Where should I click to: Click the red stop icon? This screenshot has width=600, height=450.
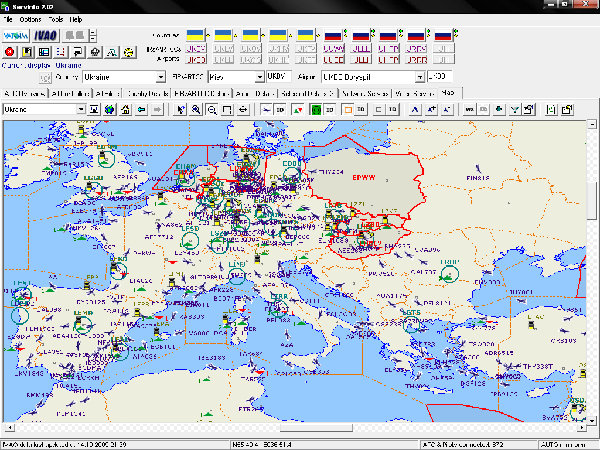pyautogui.click(x=10, y=52)
